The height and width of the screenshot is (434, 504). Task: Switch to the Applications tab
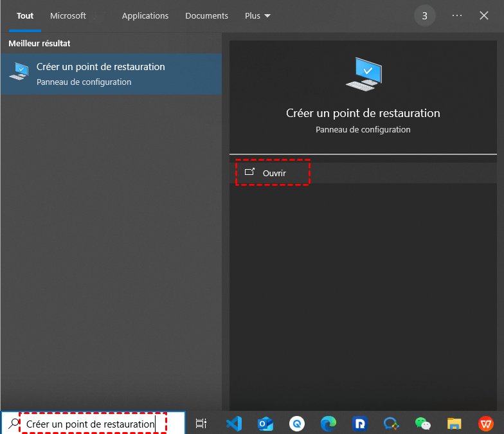tap(145, 15)
